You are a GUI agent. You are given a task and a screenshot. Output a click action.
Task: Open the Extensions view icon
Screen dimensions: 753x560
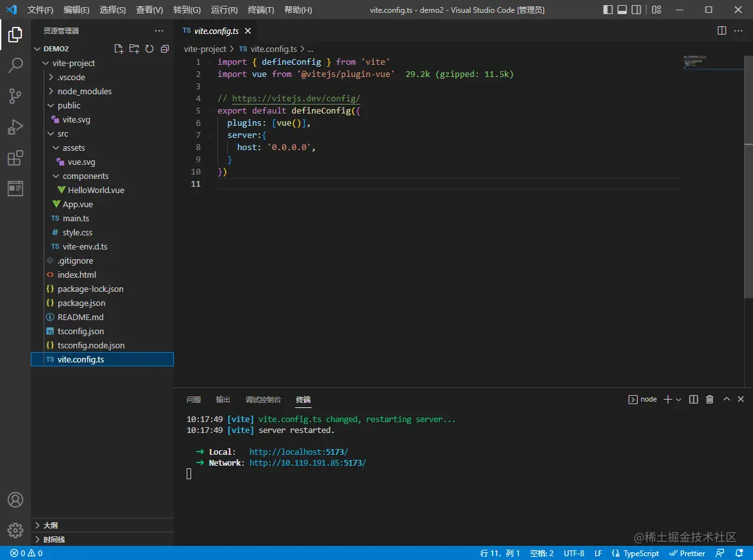coord(15,158)
